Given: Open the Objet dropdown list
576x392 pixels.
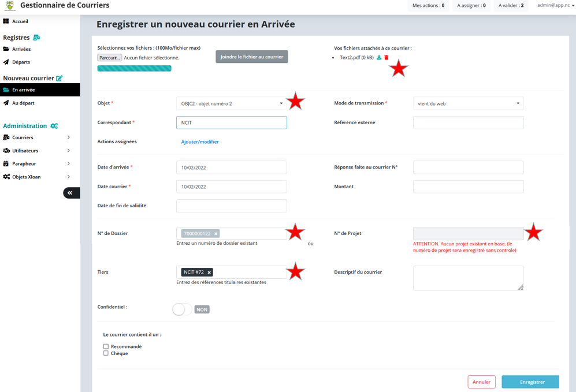Looking at the screenshot, I should pos(231,104).
